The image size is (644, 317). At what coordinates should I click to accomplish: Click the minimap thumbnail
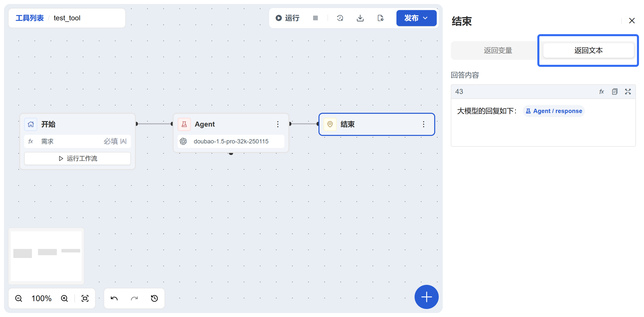click(46, 256)
